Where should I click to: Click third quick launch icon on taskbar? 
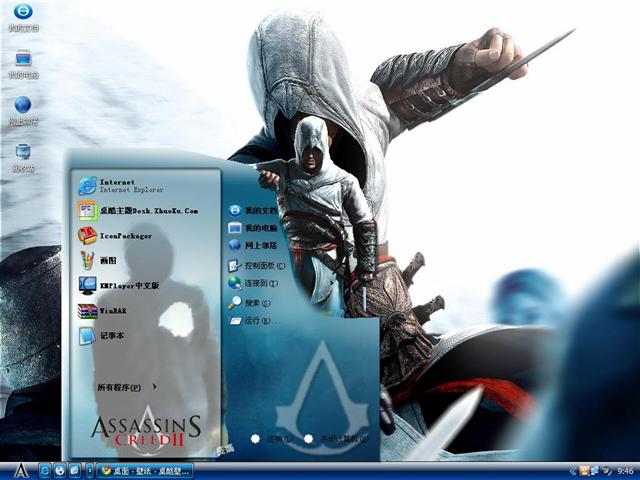coord(75,471)
